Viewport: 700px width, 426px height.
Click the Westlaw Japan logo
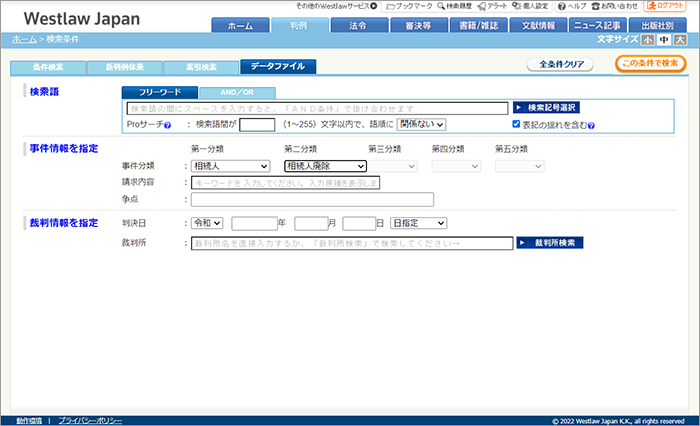(x=82, y=19)
